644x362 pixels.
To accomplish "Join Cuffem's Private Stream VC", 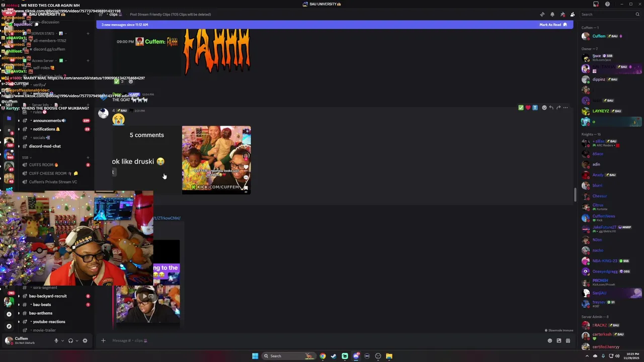I will (53, 182).
